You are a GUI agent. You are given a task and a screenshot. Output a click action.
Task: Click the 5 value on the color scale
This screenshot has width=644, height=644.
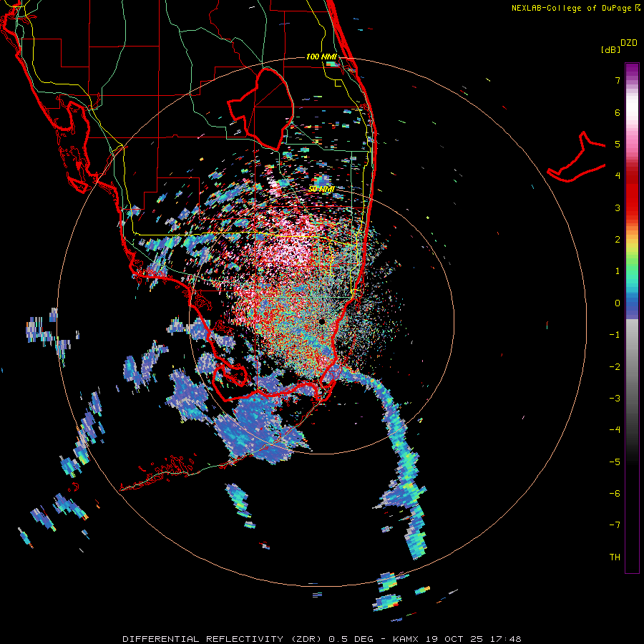point(618,144)
